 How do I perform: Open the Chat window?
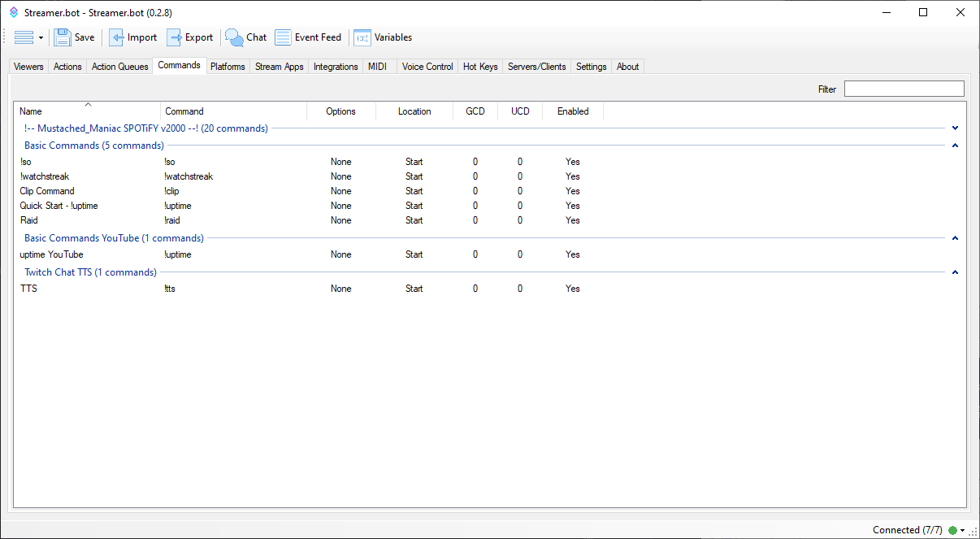246,37
